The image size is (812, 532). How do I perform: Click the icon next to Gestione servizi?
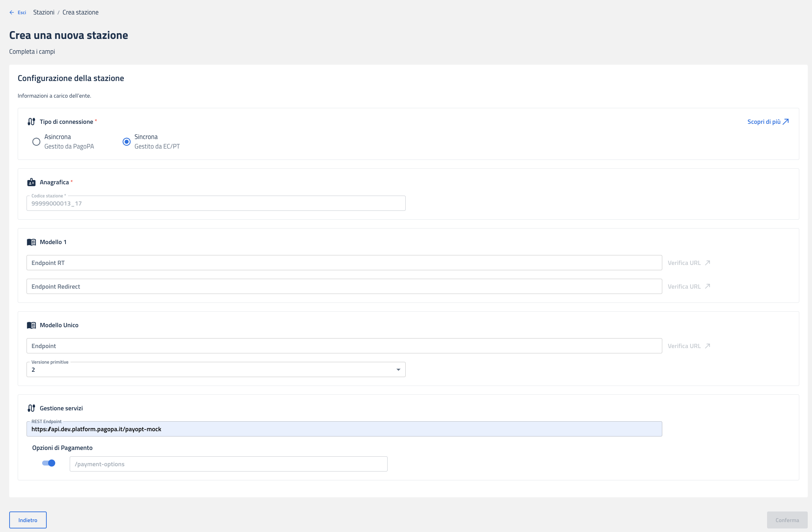[x=31, y=408]
